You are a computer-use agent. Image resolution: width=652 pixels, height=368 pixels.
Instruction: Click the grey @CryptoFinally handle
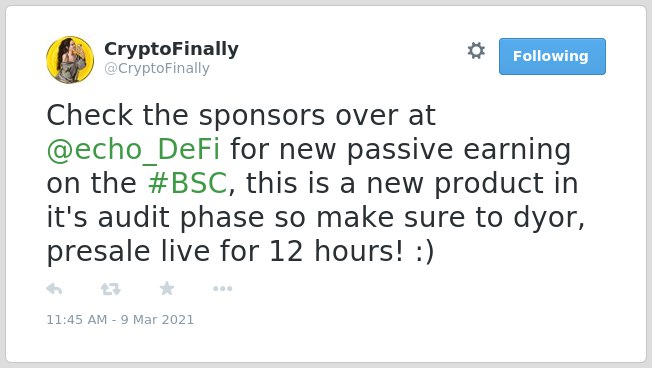157,68
